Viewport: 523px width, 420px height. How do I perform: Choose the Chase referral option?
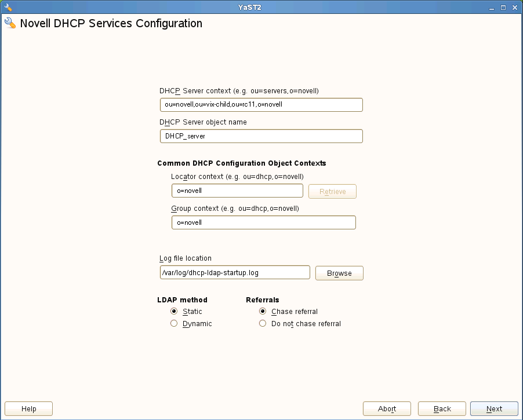pos(263,311)
